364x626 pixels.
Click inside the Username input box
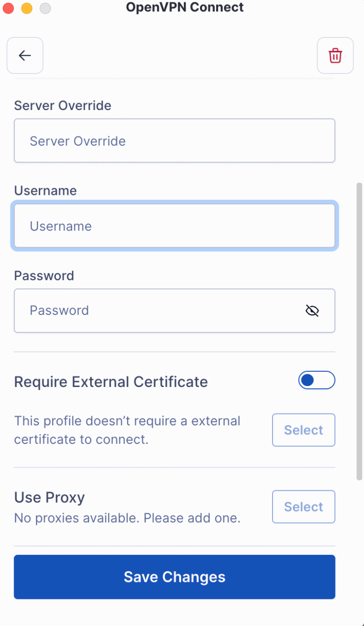(174, 226)
